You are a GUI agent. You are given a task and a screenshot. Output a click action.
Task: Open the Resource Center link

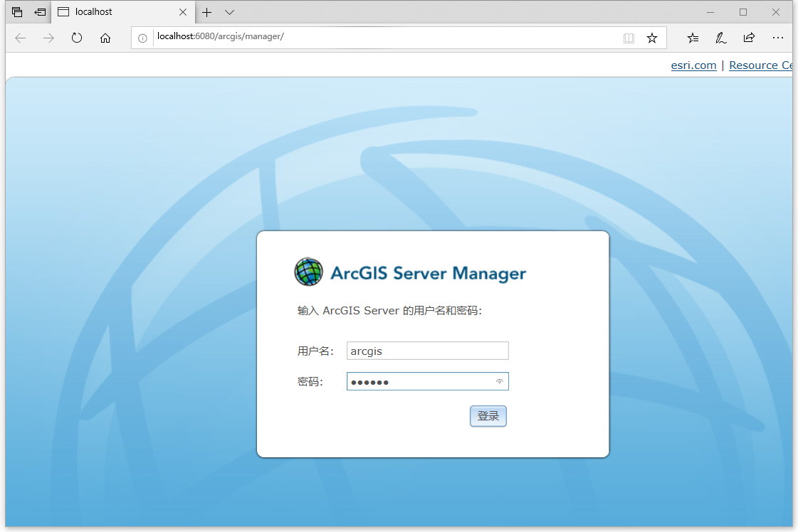[761, 65]
